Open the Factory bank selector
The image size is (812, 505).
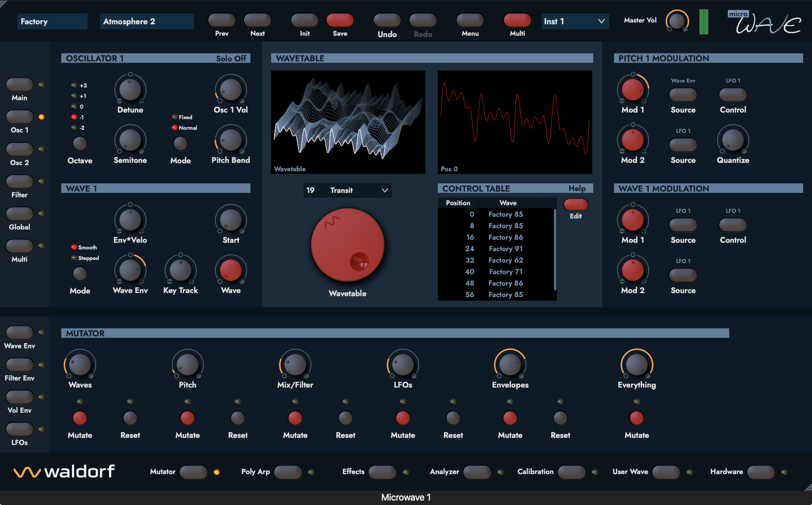click(x=52, y=21)
